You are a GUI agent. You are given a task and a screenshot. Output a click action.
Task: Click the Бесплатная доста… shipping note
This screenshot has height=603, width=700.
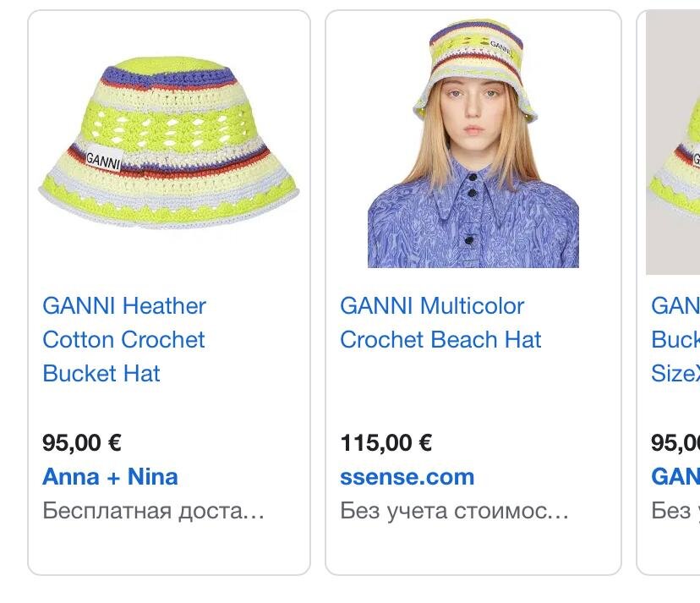(x=153, y=510)
